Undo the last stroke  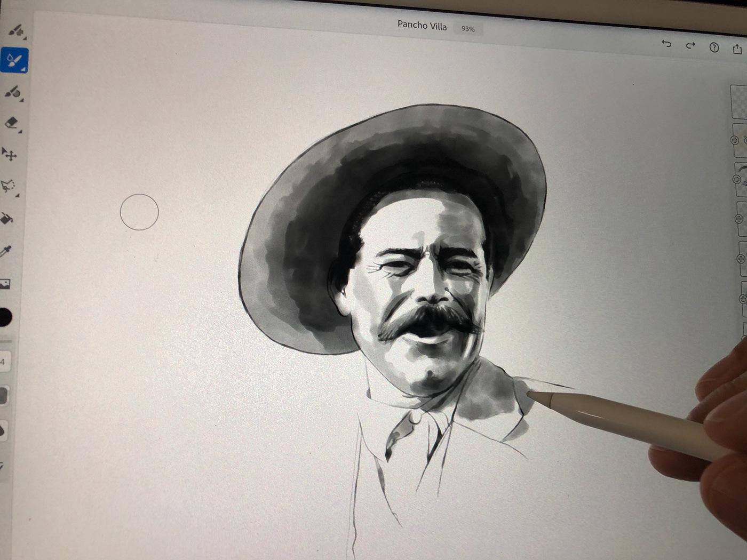(666, 44)
